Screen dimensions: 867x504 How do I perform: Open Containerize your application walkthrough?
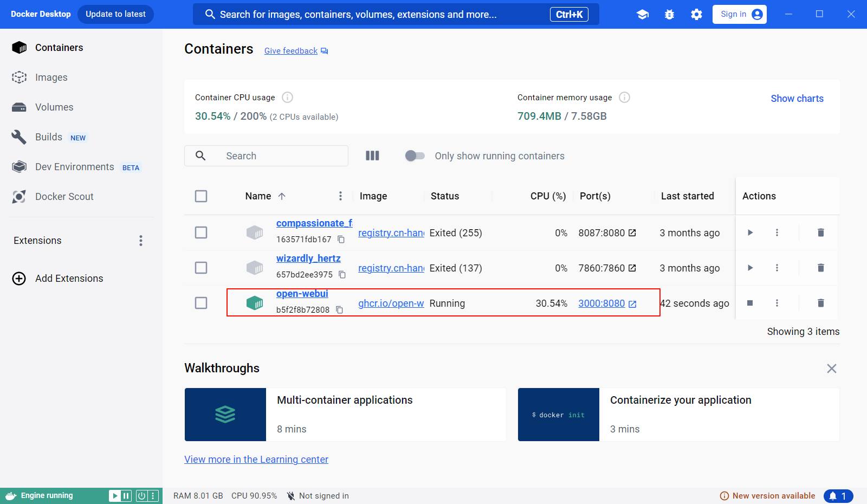pyautogui.click(x=678, y=415)
